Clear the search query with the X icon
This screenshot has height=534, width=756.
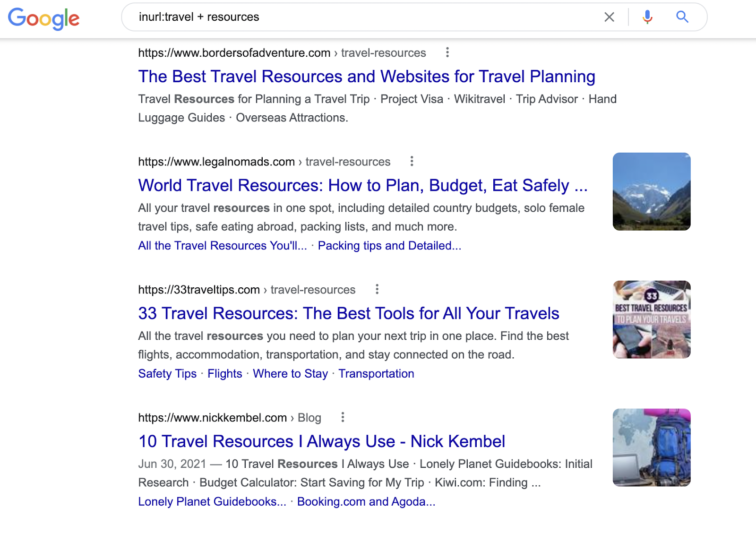(609, 17)
